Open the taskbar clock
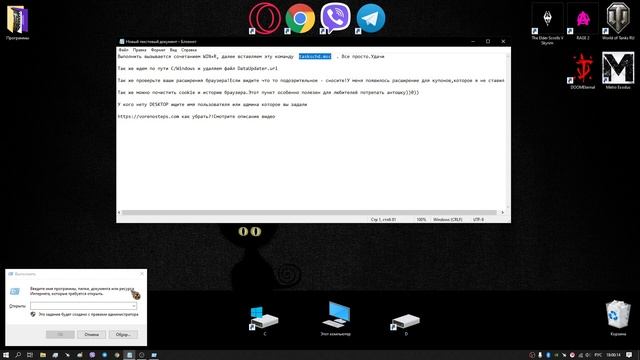The width and height of the screenshot is (640, 360). coord(613,355)
